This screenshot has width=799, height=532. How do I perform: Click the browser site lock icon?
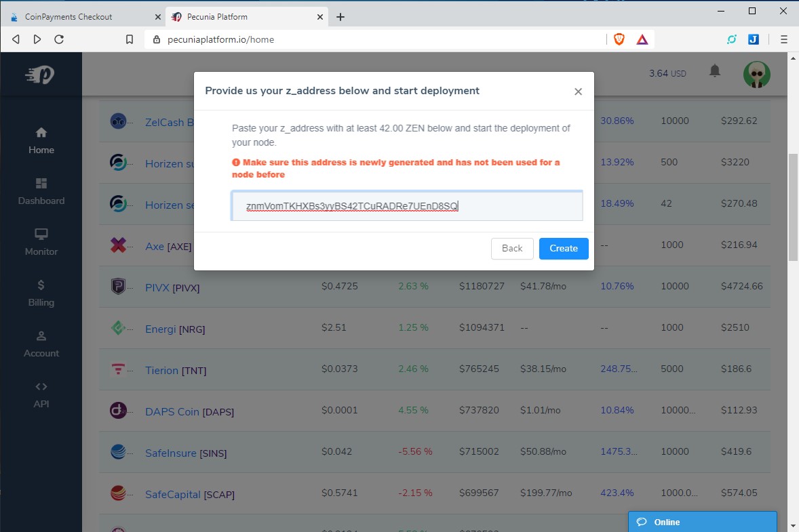click(x=157, y=39)
